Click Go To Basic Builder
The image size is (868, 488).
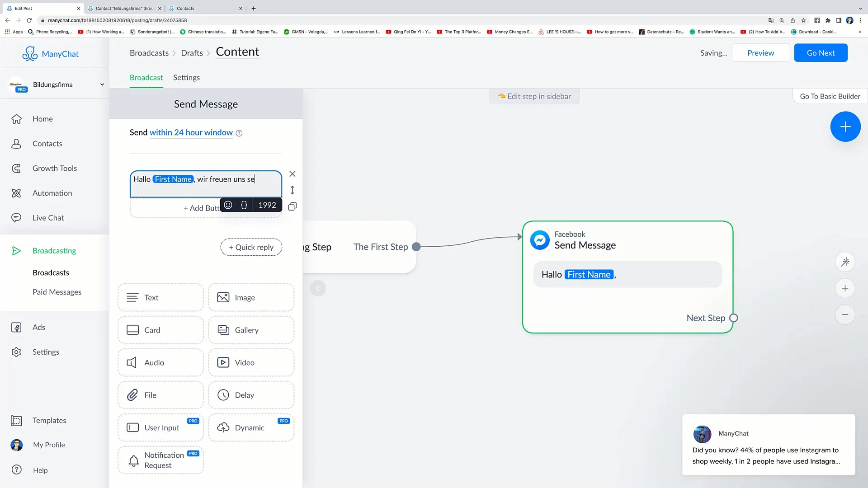coord(830,96)
